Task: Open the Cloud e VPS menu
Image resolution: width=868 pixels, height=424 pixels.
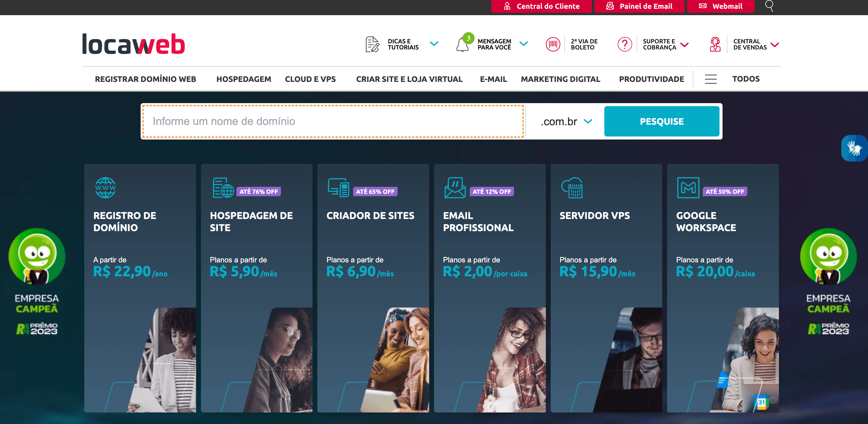Action: pos(310,79)
